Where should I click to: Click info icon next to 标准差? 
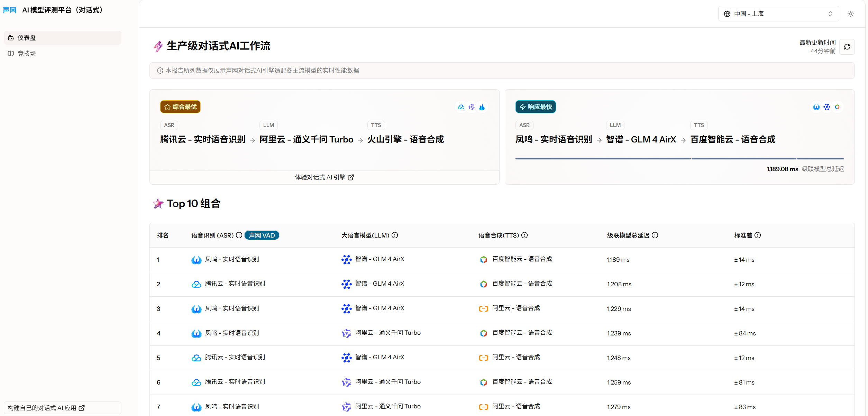click(x=758, y=235)
